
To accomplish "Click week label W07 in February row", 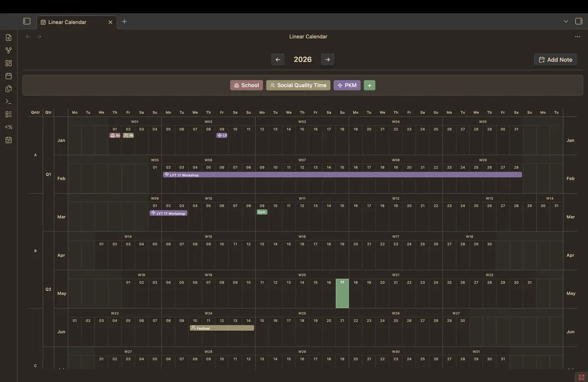I will 302,160.
